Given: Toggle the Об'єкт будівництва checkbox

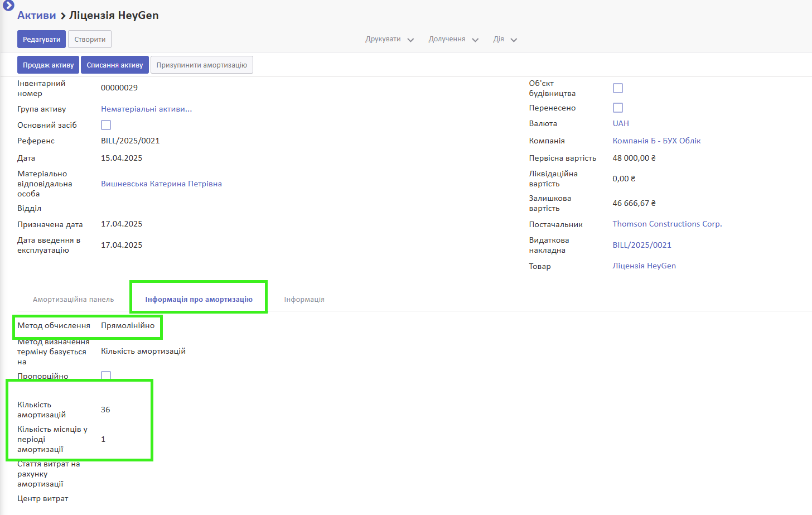Looking at the screenshot, I should tap(618, 88).
